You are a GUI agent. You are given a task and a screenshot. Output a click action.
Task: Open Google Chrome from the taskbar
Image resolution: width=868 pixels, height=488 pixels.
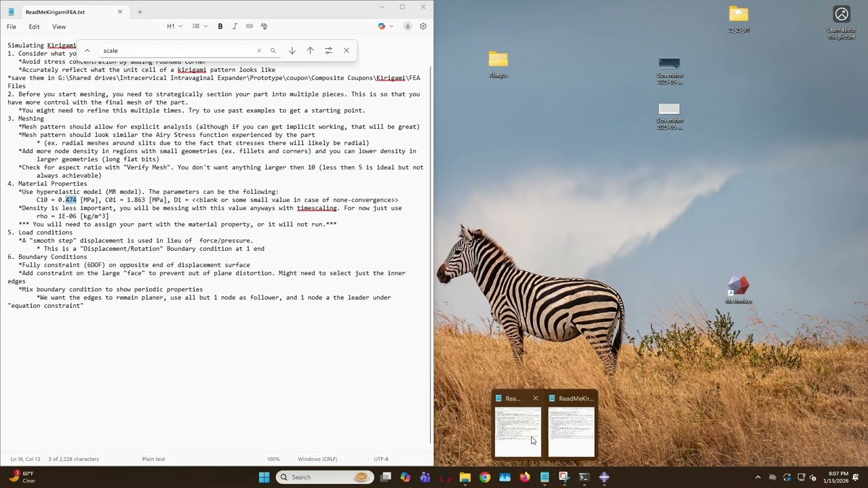click(485, 477)
